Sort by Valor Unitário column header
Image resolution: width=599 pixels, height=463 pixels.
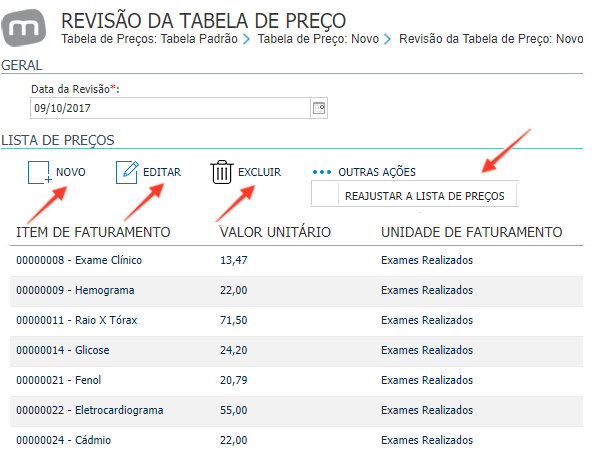click(x=275, y=232)
